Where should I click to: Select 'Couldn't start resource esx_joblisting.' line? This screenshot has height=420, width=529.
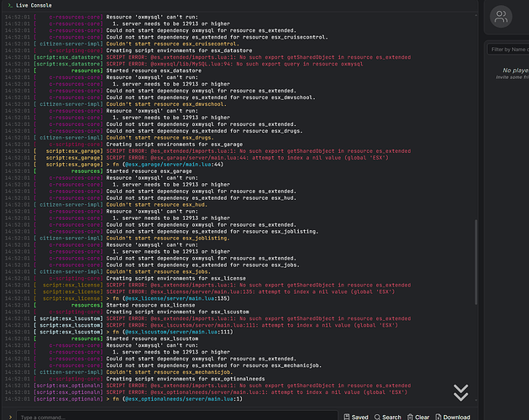(x=168, y=239)
